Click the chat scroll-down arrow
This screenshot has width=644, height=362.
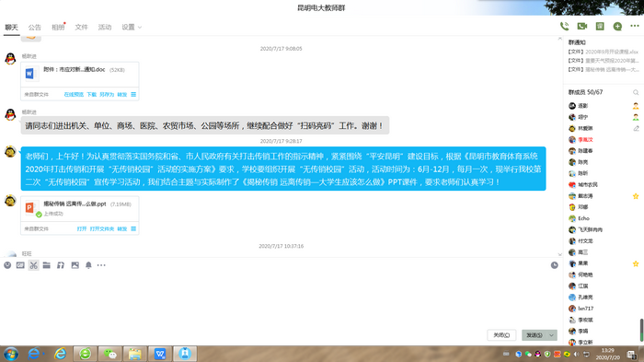click(x=559, y=254)
